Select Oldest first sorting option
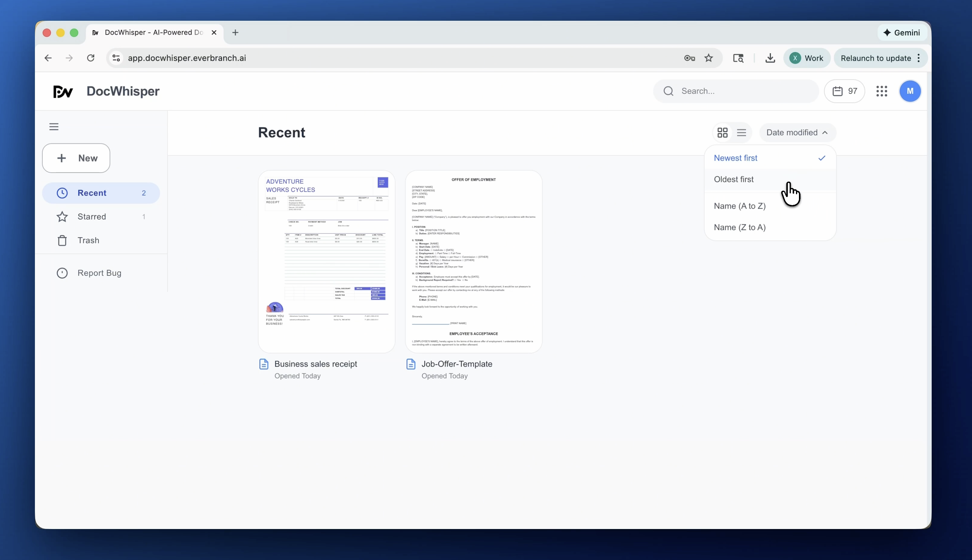Viewport: 972px width, 560px height. (733, 179)
